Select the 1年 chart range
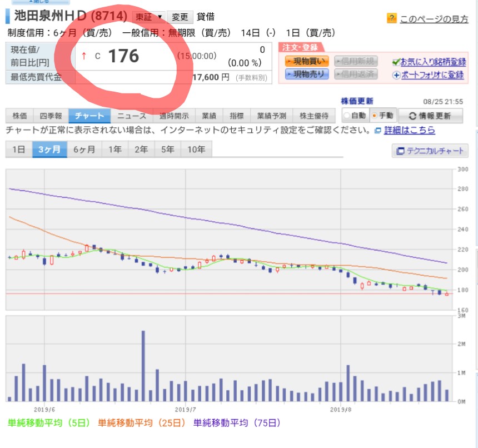478x448 pixels. click(115, 150)
